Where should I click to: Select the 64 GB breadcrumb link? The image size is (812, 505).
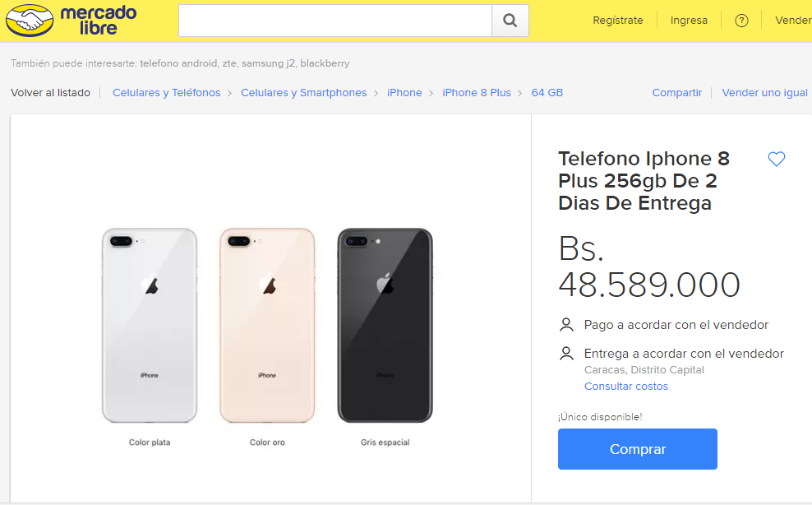[x=547, y=93]
